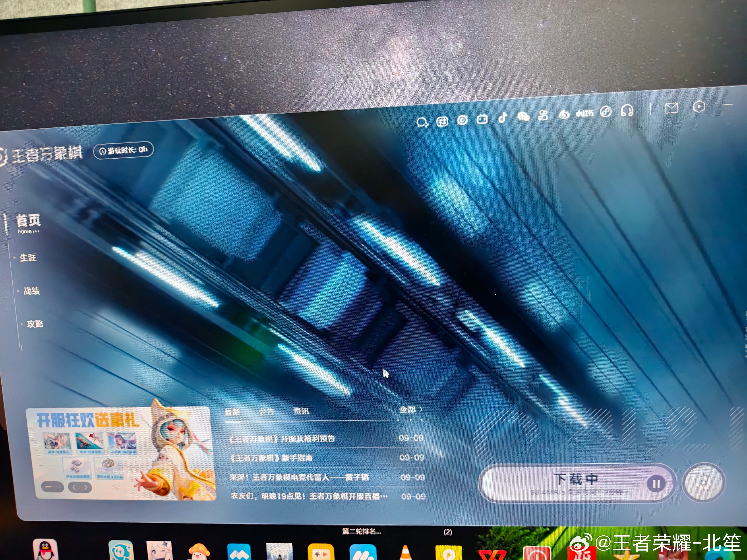This screenshot has height=560, width=747.
Task: Open the hexagon settings icon in top bar
Action: pyautogui.click(x=699, y=107)
